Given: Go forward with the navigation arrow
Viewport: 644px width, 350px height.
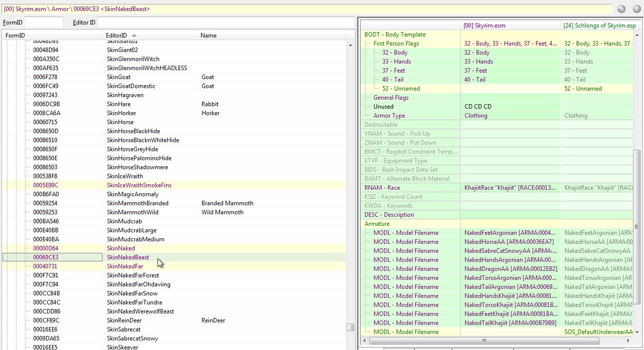Looking at the screenshot, I should 637,9.
